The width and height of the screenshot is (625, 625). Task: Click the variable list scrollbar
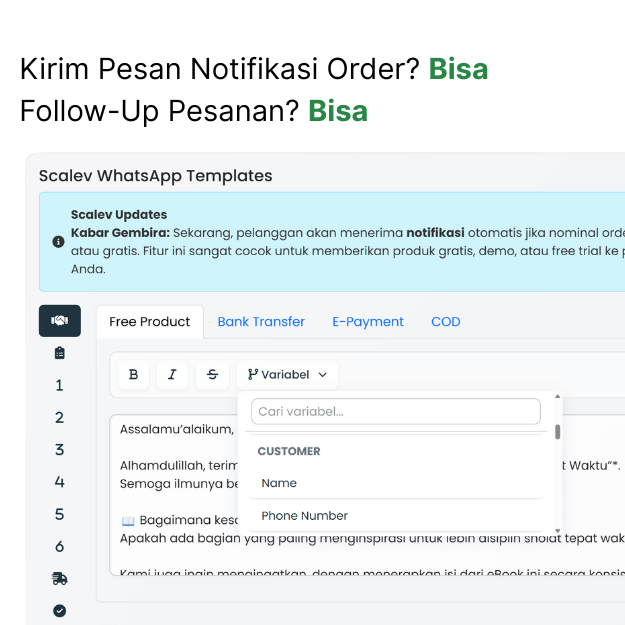click(x=557, y=432)
